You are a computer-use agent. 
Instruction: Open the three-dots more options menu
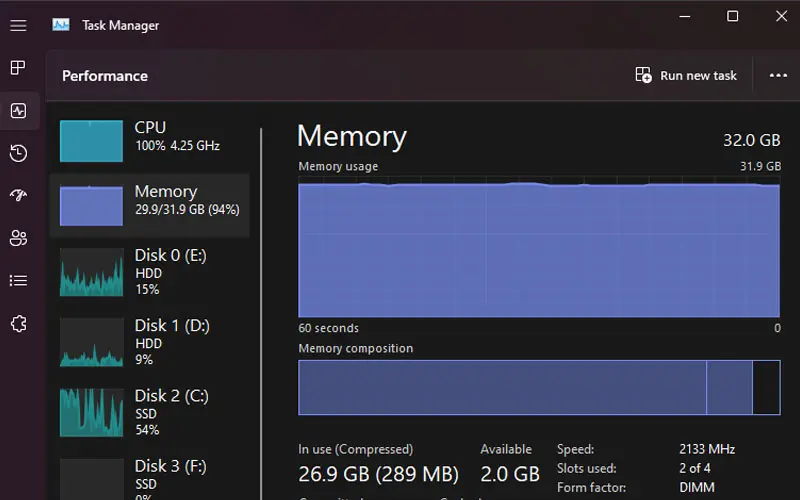(x=778, y=76)
